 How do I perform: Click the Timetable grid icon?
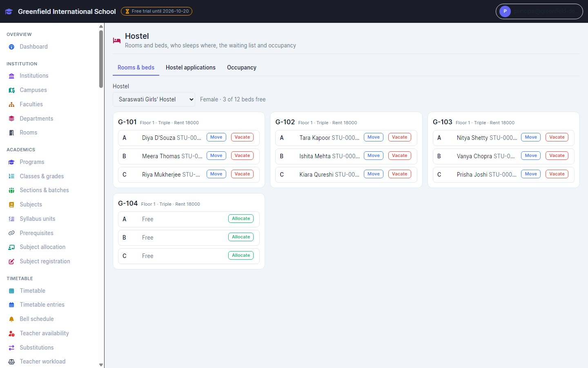(x=11, y=291)
